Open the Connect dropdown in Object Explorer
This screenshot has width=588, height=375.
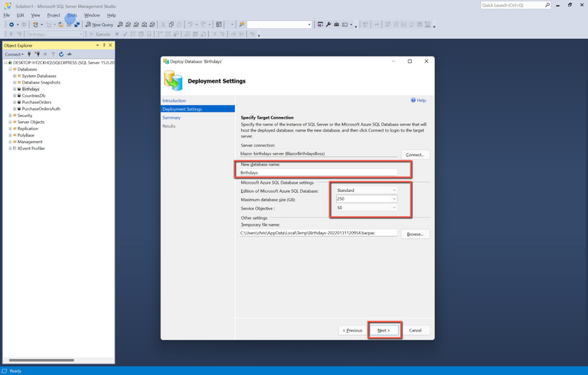pyautogui.click(x=15, y=54)
